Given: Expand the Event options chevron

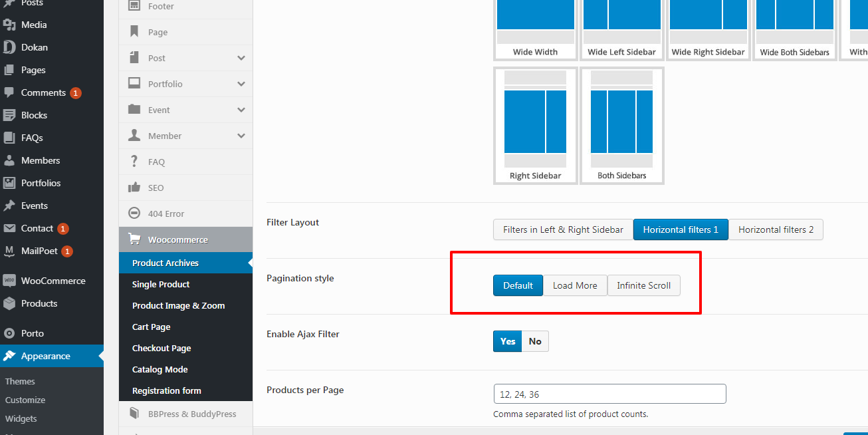Looking at the screenshot, I should tap(241, 110).
